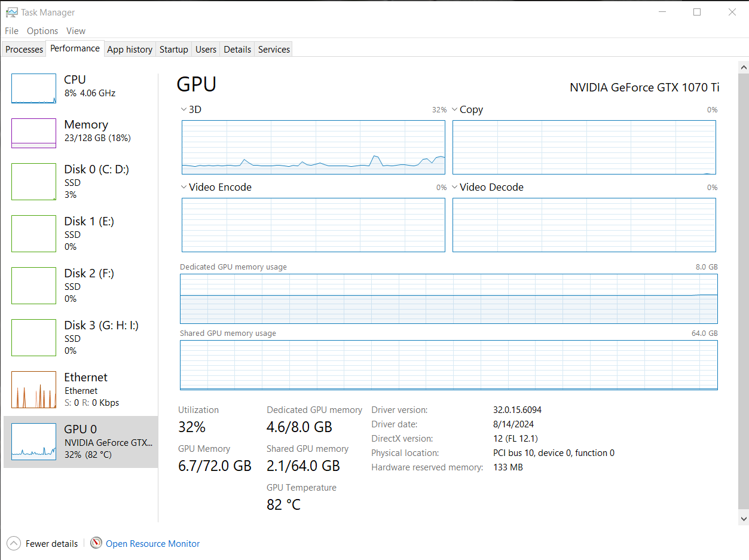Click the scroll down arrow on scrollbar
The image size is (749, 560).
(743, 519)
